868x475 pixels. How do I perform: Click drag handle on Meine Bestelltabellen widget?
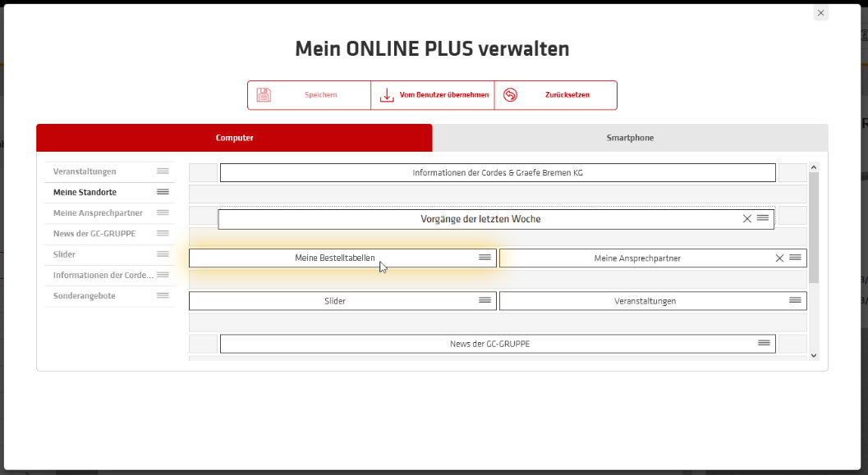click(x=485, y=258)
